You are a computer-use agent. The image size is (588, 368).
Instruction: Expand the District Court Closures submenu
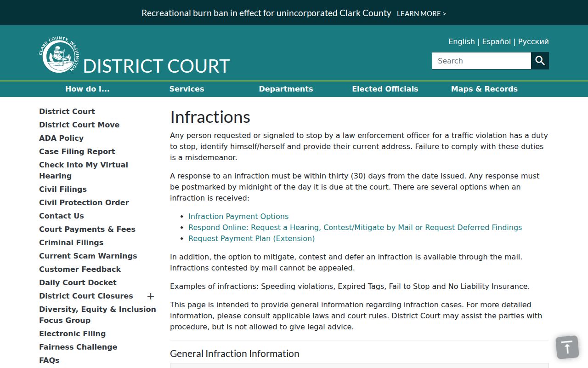click(x=151, y=296)
